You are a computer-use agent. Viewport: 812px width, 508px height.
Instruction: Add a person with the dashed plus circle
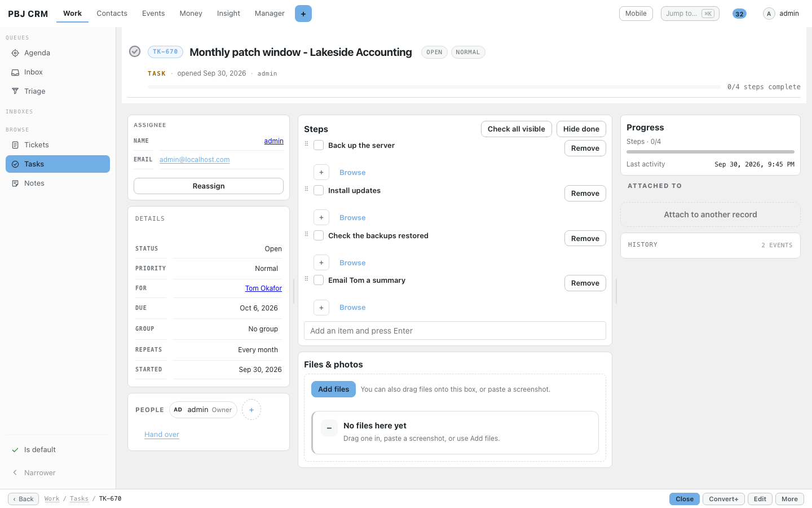click(x=251, y=410)
